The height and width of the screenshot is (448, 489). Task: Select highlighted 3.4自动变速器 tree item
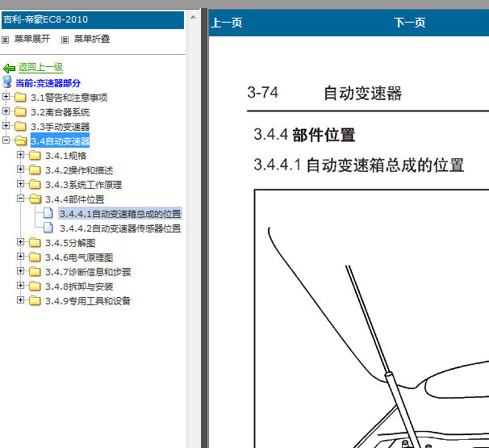pyautogui.click(x=61, y=141)
